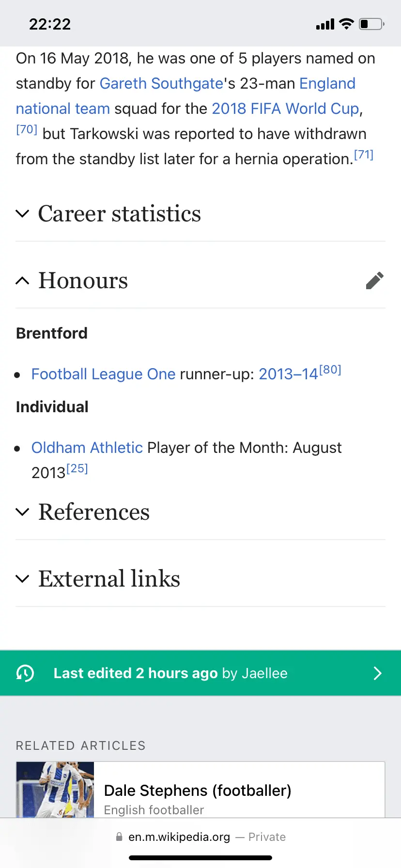Open reference 80 footnote
The image size is (401, 868).
click(x=330, y=370)
